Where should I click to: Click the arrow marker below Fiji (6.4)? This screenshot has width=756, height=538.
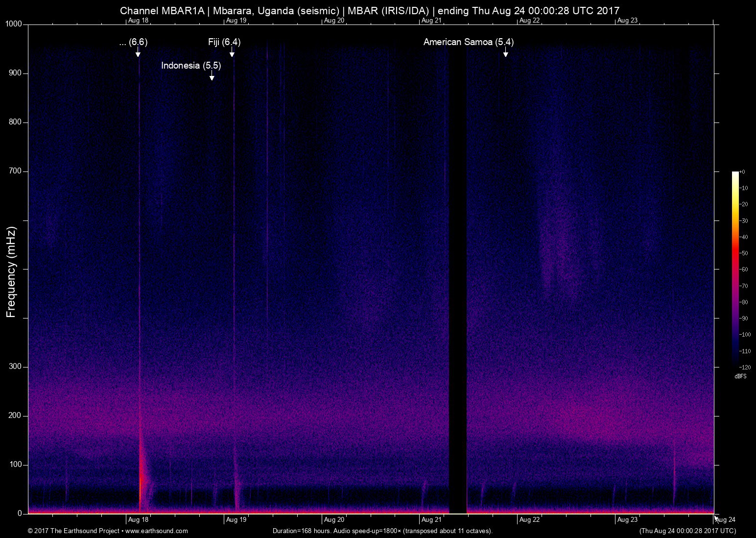tap(232, 52)
